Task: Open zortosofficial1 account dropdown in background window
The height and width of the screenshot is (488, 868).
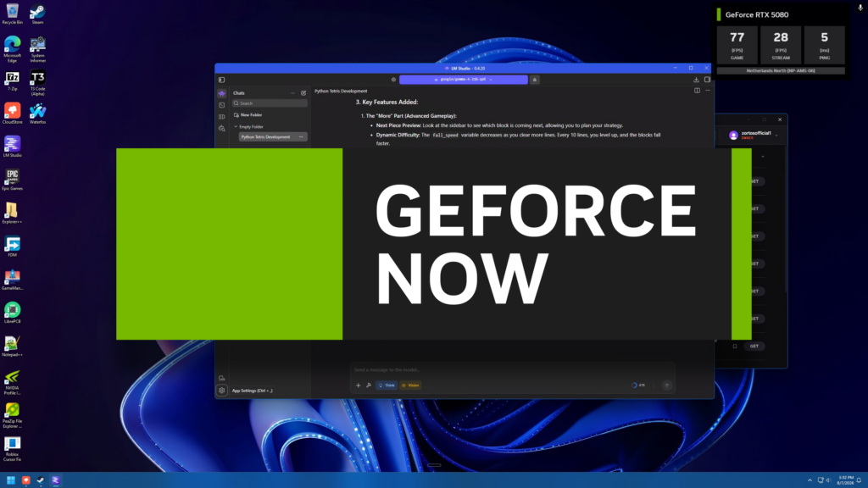Action: coord(754,135)
